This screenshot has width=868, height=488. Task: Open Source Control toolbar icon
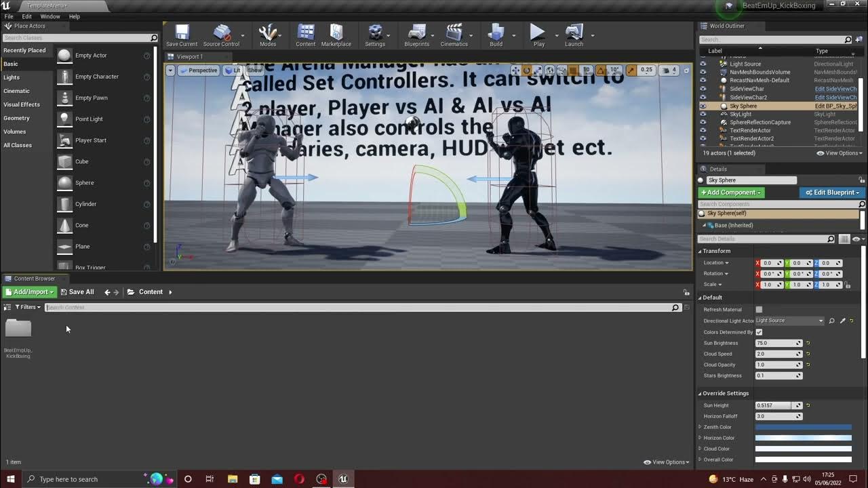tap(221, 35)
